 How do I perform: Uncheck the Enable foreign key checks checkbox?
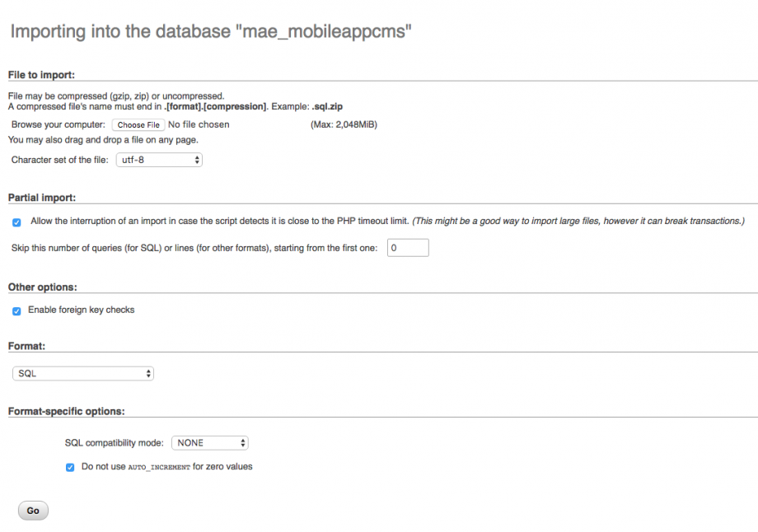tap(16, 311)
